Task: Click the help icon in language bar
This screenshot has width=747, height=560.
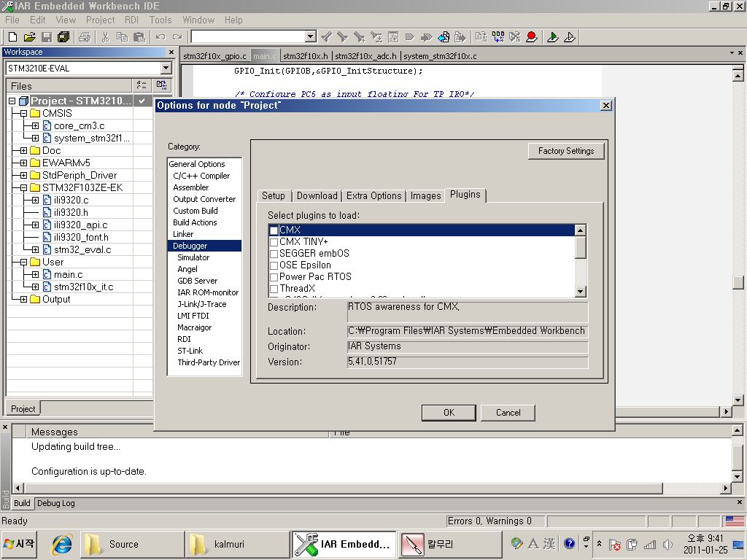Action: (569, 543)
